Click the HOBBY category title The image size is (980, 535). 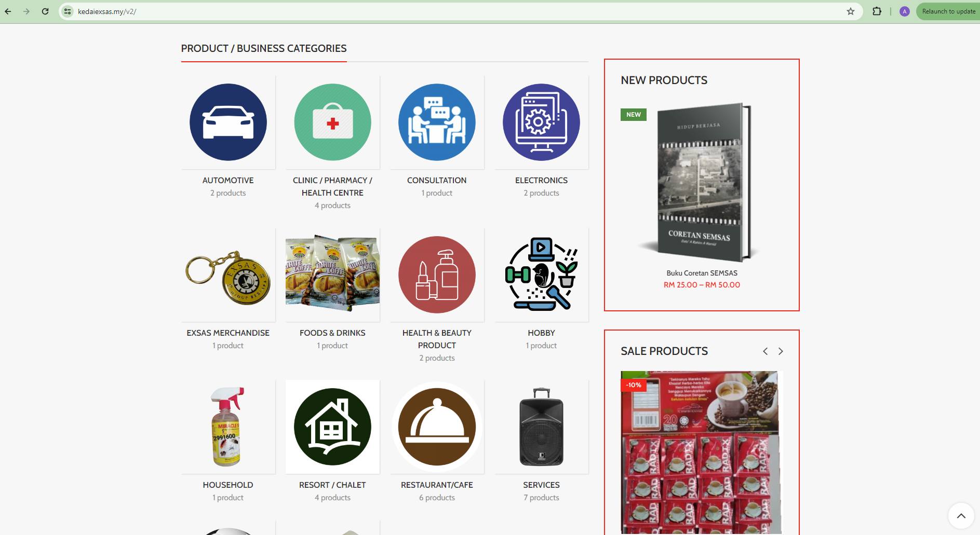[541, 333]
